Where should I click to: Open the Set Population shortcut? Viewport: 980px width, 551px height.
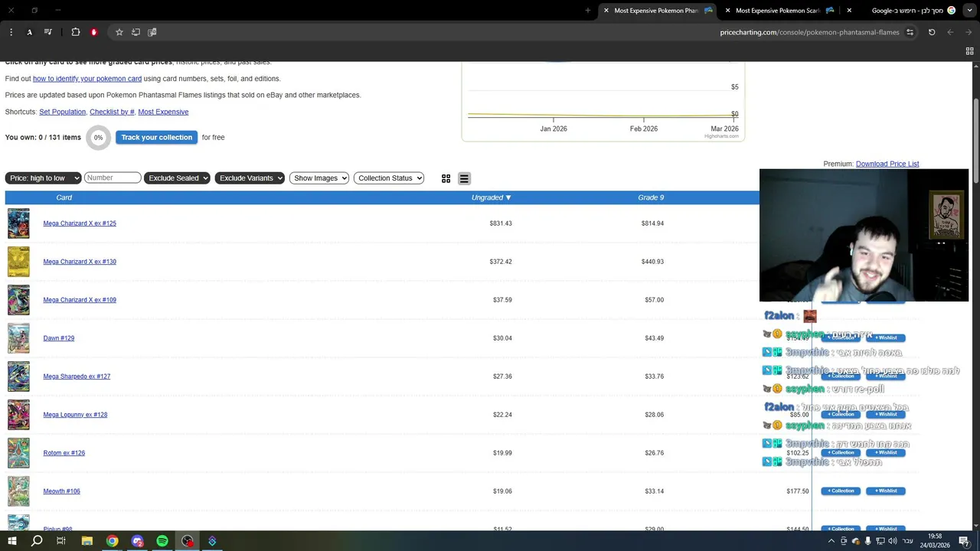coord(62,112)
